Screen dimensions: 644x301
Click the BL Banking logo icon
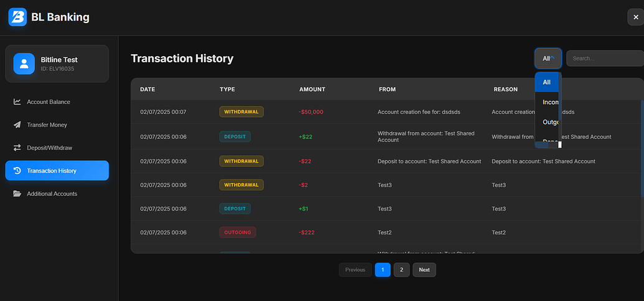tap(17, 17)
